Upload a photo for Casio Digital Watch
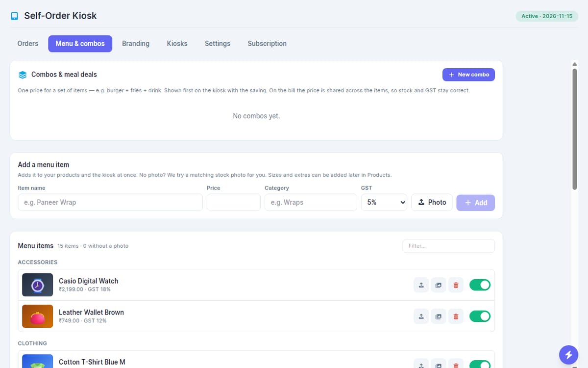588x368 pixels. pos(421,285)
